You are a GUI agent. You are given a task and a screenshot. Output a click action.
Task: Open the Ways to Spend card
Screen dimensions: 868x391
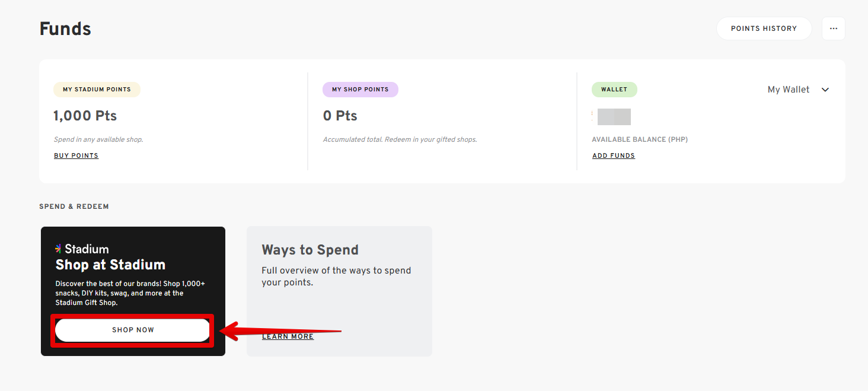pos(339,291)
